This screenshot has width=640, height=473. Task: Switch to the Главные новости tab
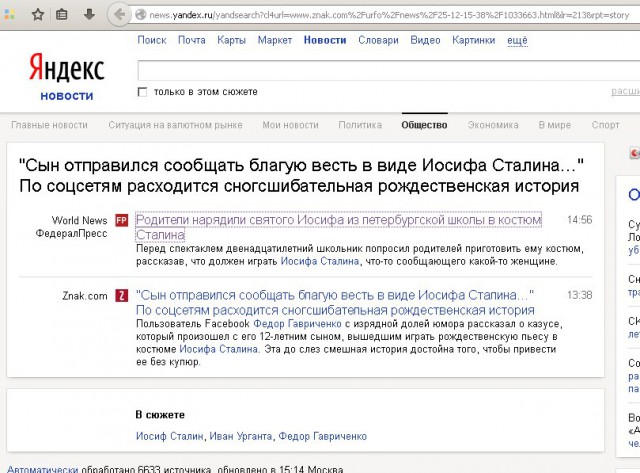(49, 125)
